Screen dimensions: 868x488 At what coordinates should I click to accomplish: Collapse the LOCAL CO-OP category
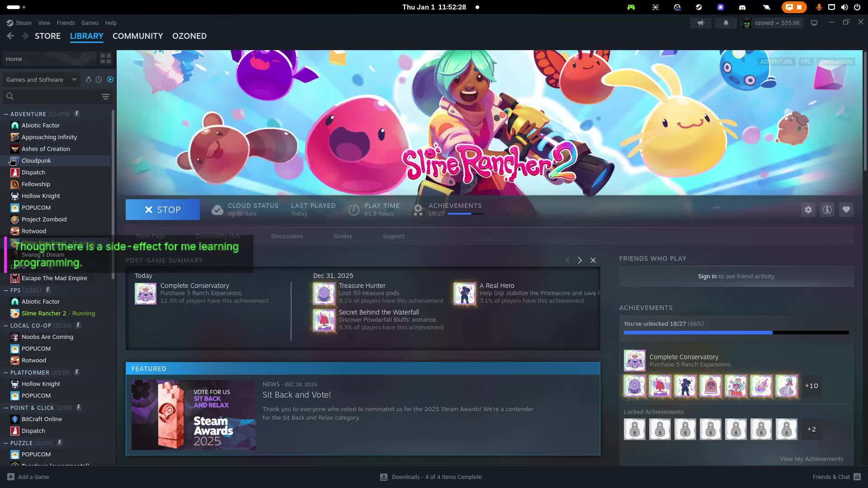coord(6,325)
